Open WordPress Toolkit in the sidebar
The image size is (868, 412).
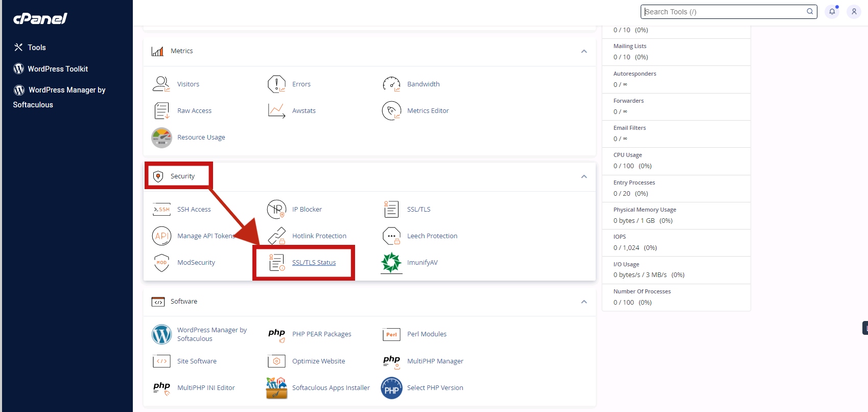tap(51, 68)
